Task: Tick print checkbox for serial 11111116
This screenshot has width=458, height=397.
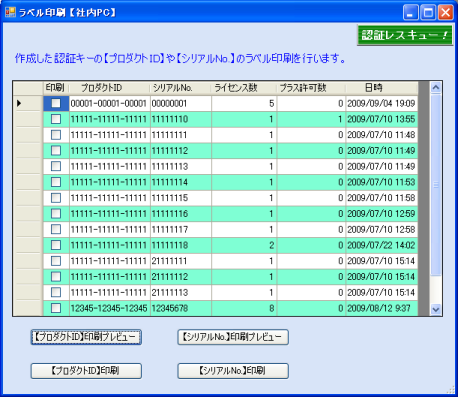Action: (56, 214)
